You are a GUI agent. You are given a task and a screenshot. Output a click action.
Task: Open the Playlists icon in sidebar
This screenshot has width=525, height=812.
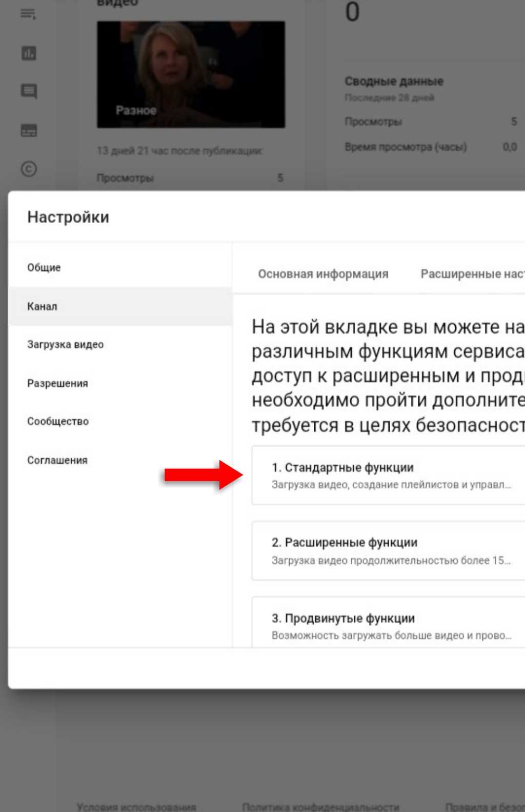(28, 14)
